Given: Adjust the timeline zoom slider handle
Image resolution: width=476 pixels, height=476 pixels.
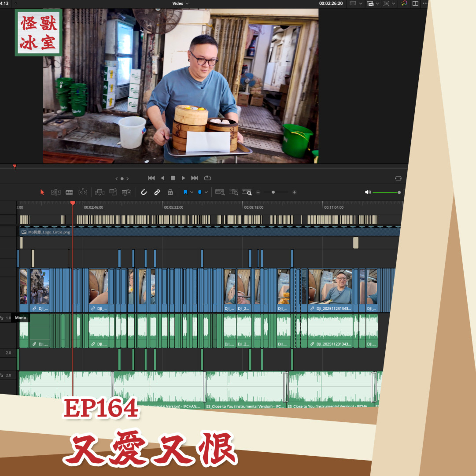Looking at the screenshot, I should (273, 192).
